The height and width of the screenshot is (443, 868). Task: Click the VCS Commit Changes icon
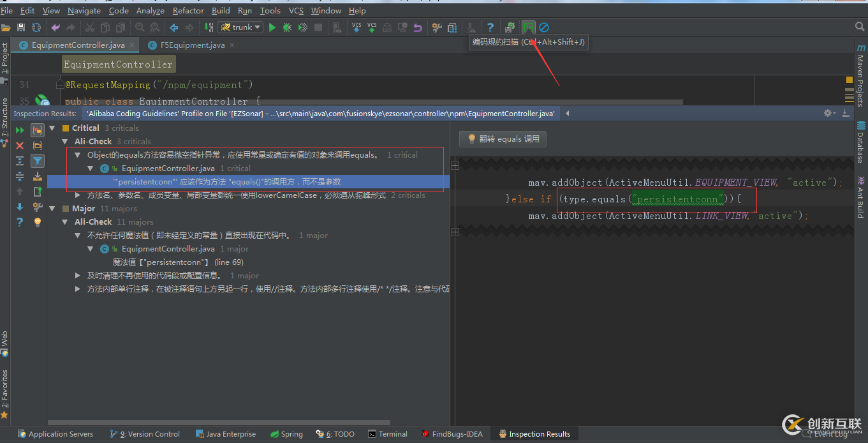click(372, 27)
